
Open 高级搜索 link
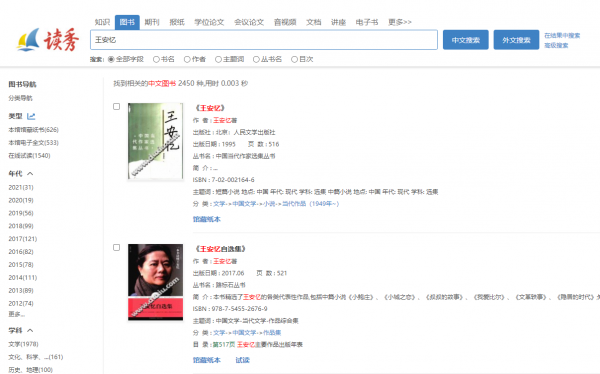click(556, 45)
